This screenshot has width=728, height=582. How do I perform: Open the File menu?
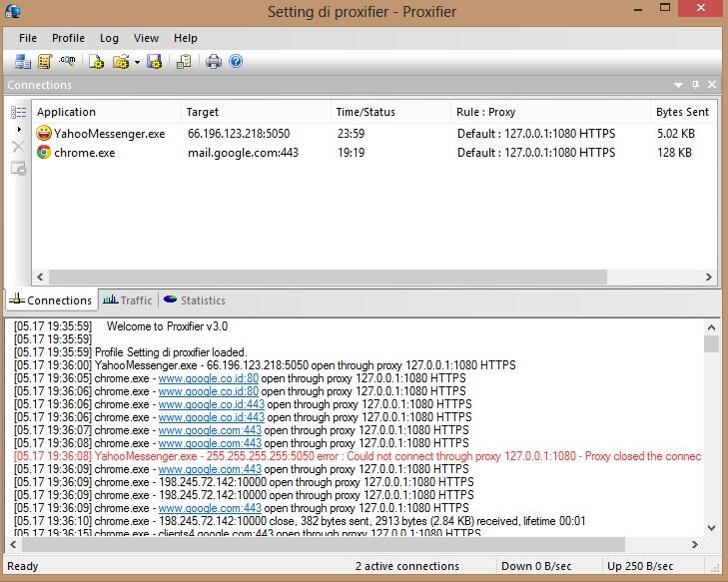28,38
